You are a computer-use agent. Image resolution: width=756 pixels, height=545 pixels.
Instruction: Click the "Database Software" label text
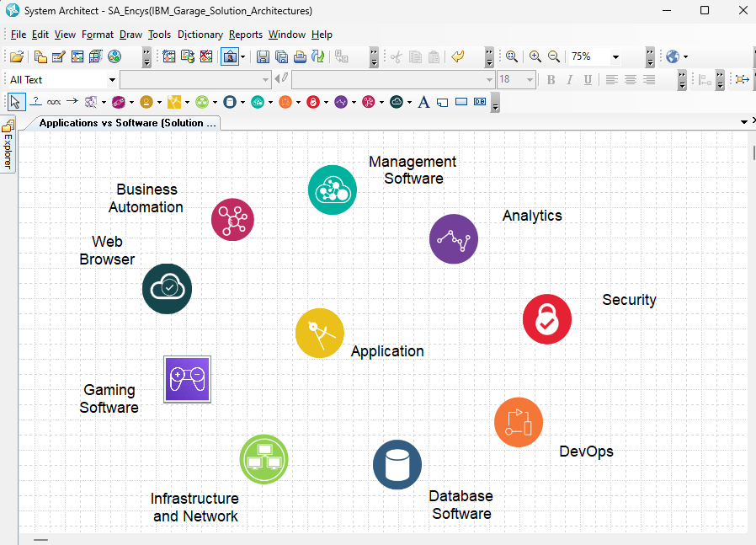tap(461, 505)
